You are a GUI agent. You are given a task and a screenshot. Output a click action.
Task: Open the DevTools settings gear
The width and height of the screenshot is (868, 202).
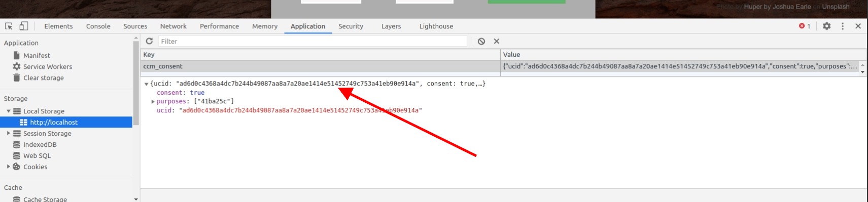pyautogui.click(x=827, y=26)
